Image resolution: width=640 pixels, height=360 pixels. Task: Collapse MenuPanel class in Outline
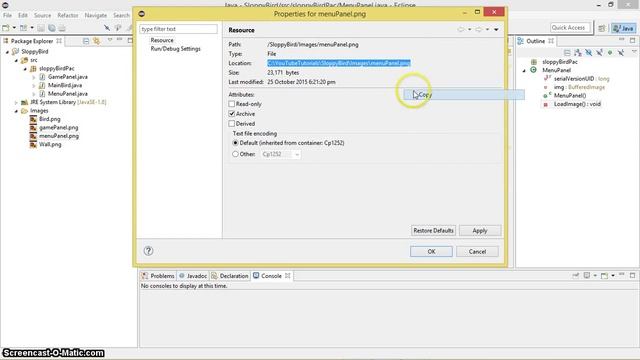[x=524, y=71]
